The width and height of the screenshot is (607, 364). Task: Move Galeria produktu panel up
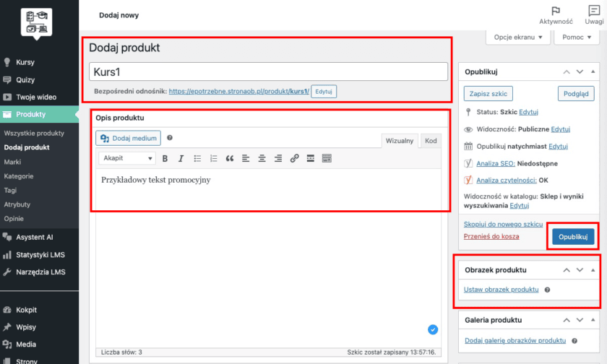coord(567,320)
